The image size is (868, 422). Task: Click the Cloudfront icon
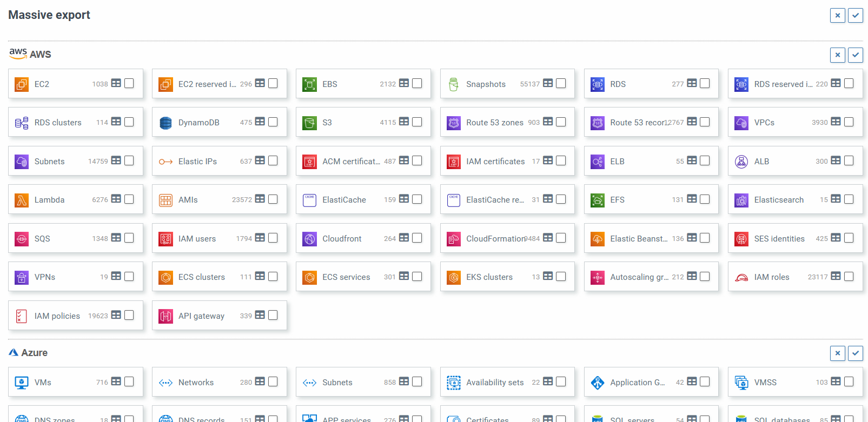click(309, 239)
